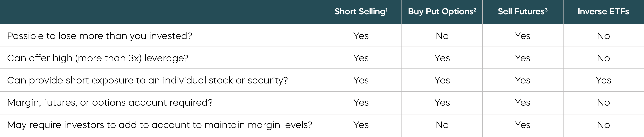This screenshot has height=137, width=644.
Task: Click the short exposure to individual stock question
Action: click(x=147, y=80)
